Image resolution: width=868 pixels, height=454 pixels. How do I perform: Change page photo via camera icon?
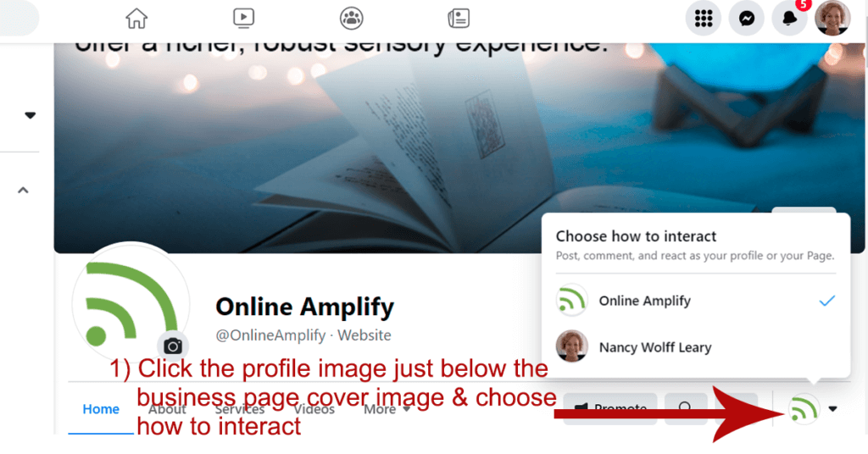173,346
